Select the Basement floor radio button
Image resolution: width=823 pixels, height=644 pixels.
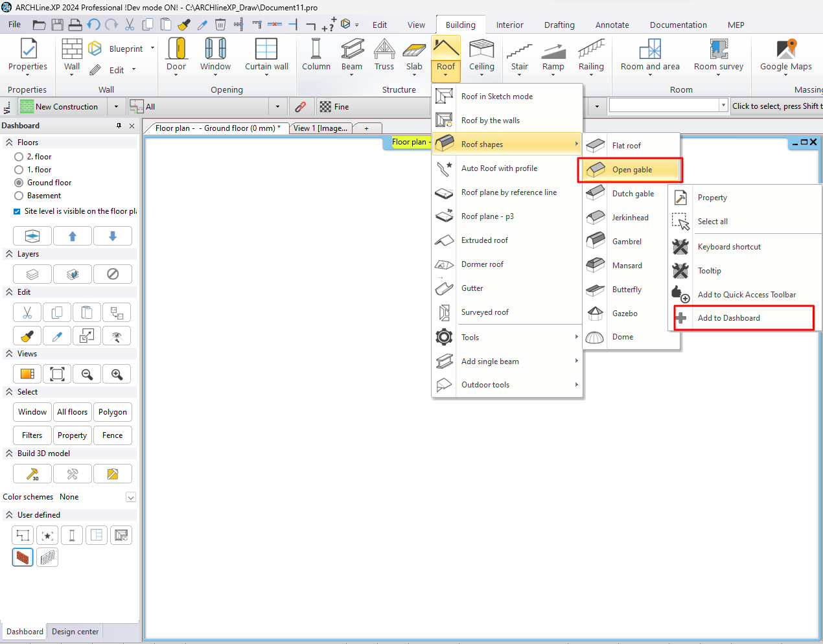pos(19,196)
